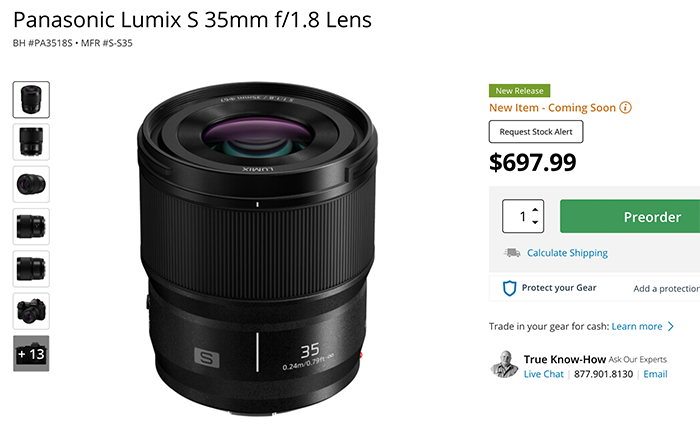Click the shipping truck icon

(x=511, y=253)
